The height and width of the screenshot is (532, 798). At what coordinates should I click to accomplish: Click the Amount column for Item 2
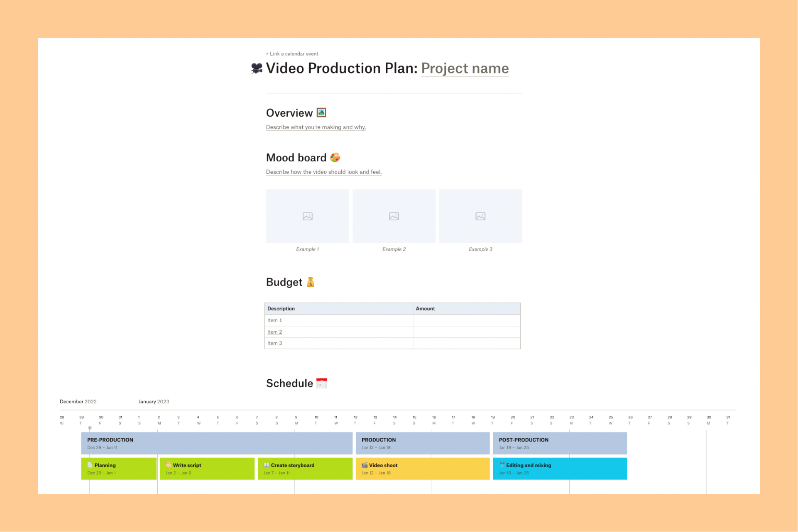click(x=467, y=331)
